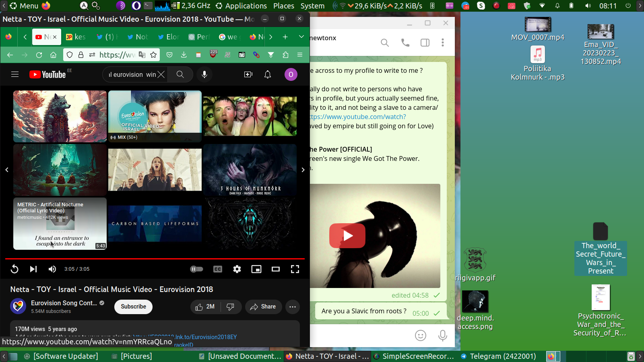Share the Netta TOY video
644x362 pixels.
[263, 307]
